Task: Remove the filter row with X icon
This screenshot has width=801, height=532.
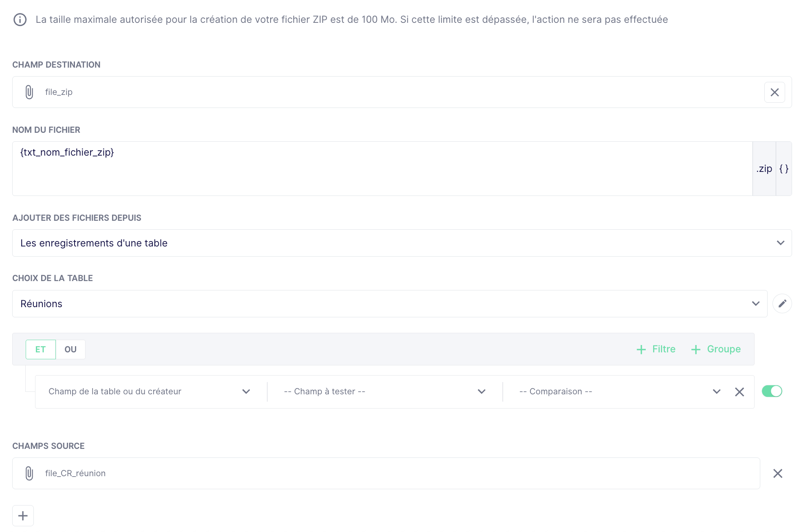Action: [739, 392]
